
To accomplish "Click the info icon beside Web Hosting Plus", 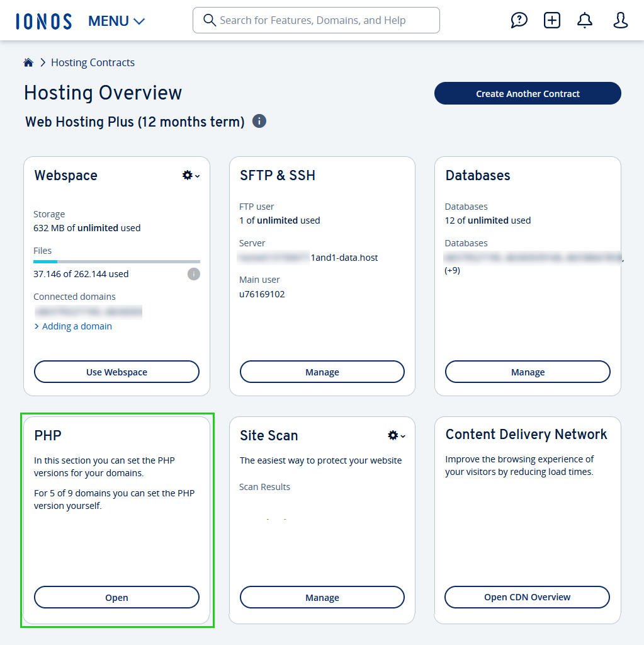I will [259, 121].
